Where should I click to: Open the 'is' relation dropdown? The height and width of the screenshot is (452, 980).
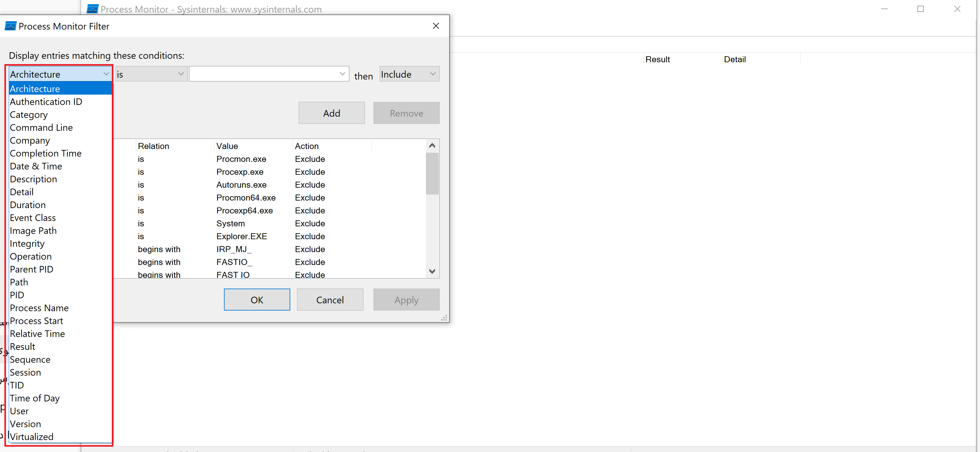[x=181, y=74]
